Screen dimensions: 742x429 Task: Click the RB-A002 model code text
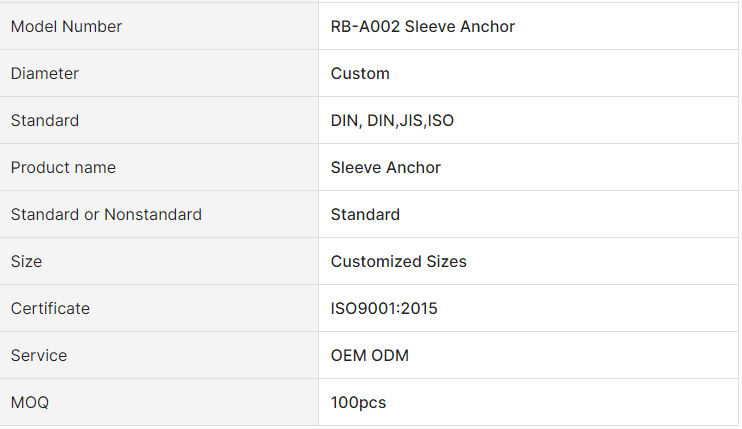pyautogui.click(x=365, y=27)
